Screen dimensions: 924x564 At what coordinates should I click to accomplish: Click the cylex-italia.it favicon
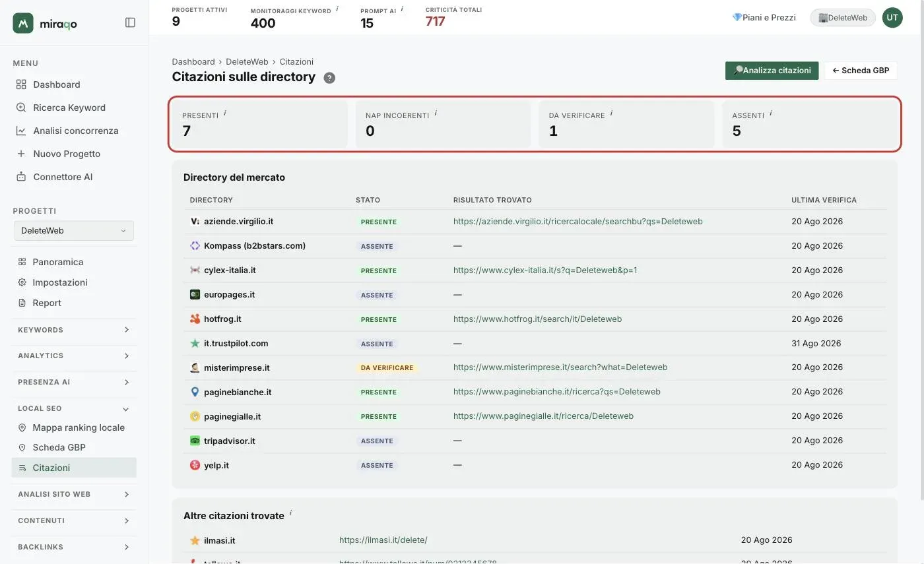pos(195,270)
